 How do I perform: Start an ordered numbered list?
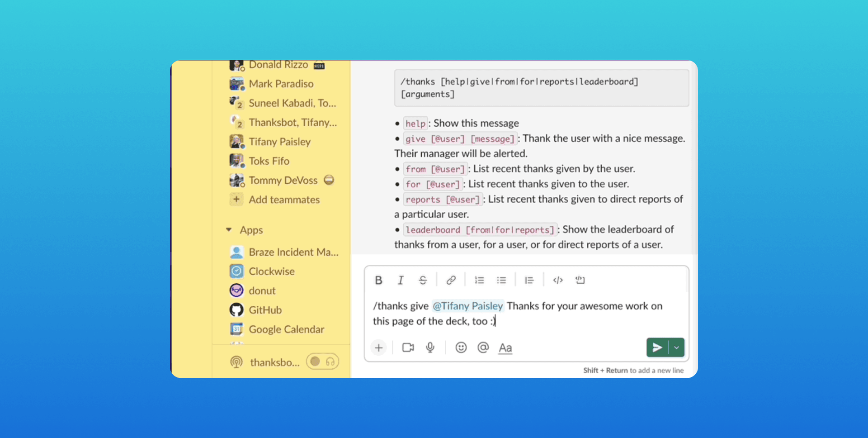click(x=479, y=280)
